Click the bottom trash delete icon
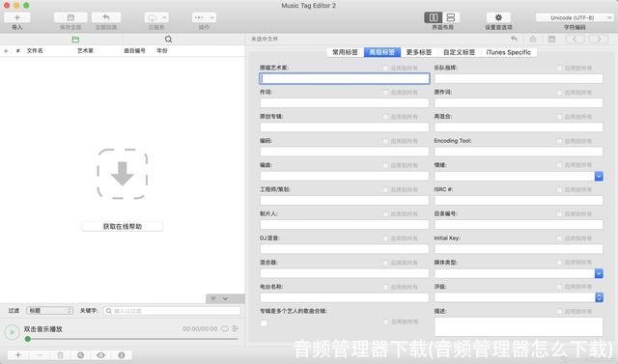 (60, 355)
